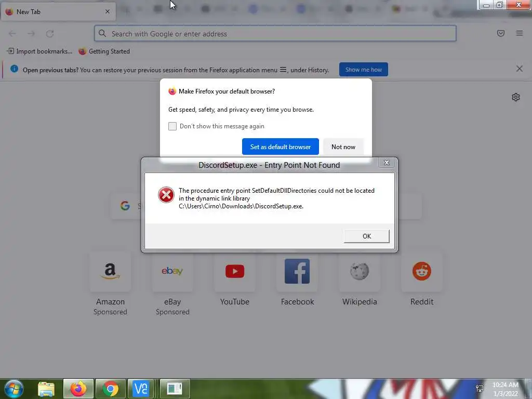The image size is (532, 399).
Task: Click Firefox icon in taskbar
Action: 78,389
